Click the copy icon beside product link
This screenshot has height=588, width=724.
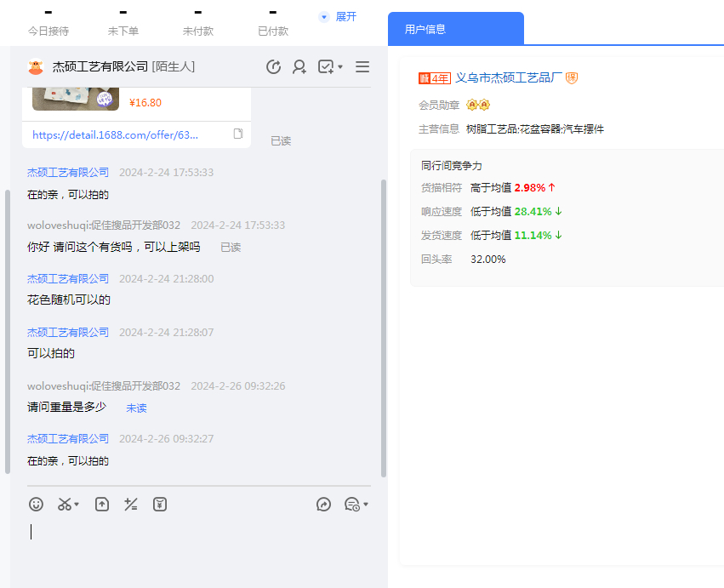pos(238,134)
